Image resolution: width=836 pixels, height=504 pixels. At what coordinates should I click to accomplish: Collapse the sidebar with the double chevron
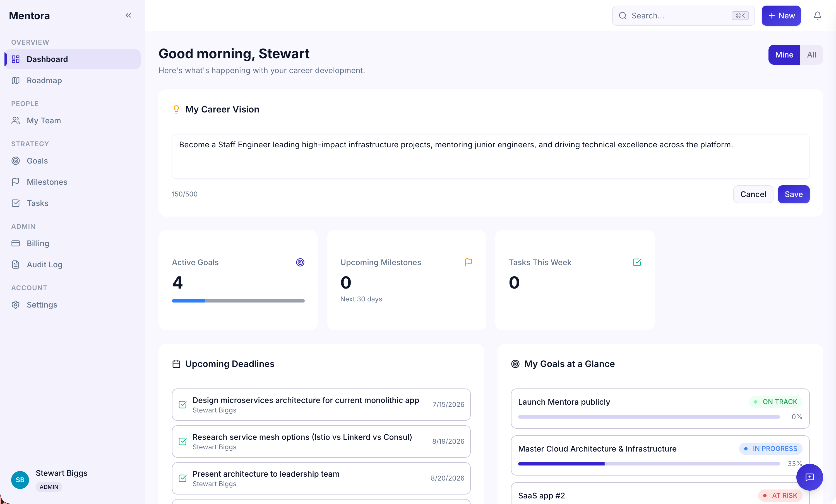pos(128,15)
